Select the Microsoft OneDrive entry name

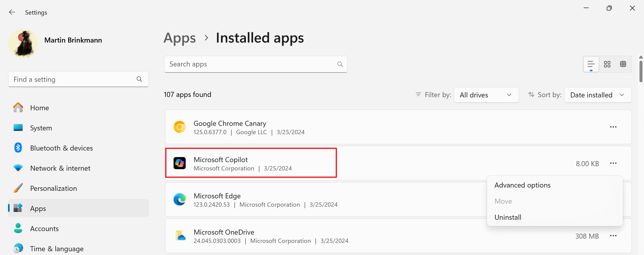[224, 232]
